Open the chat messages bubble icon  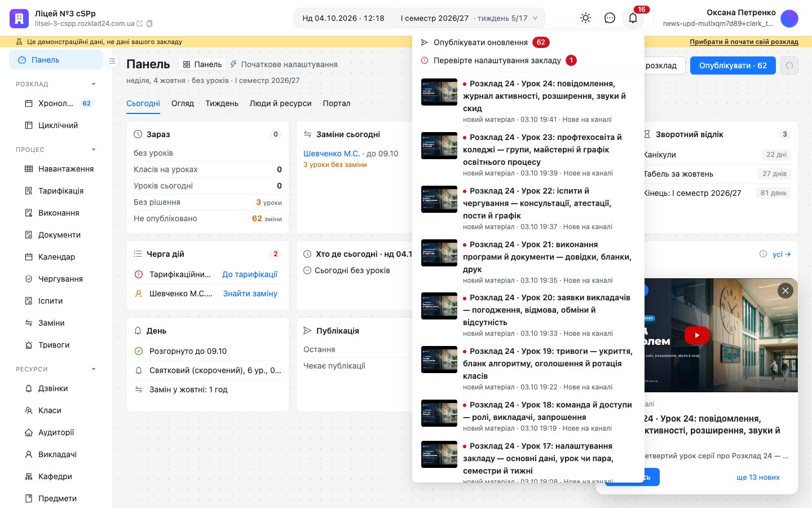(x=610, y=18)
